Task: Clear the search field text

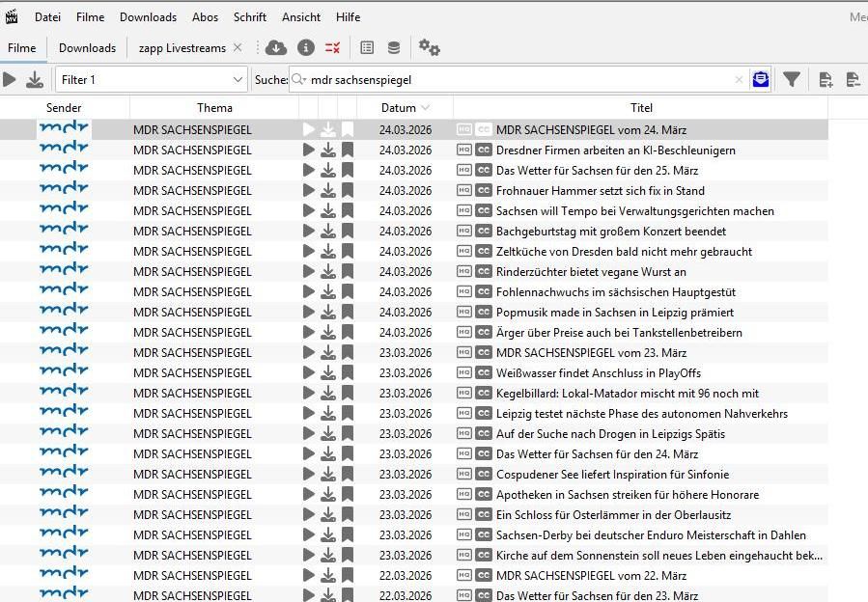Action: (739, 80)
